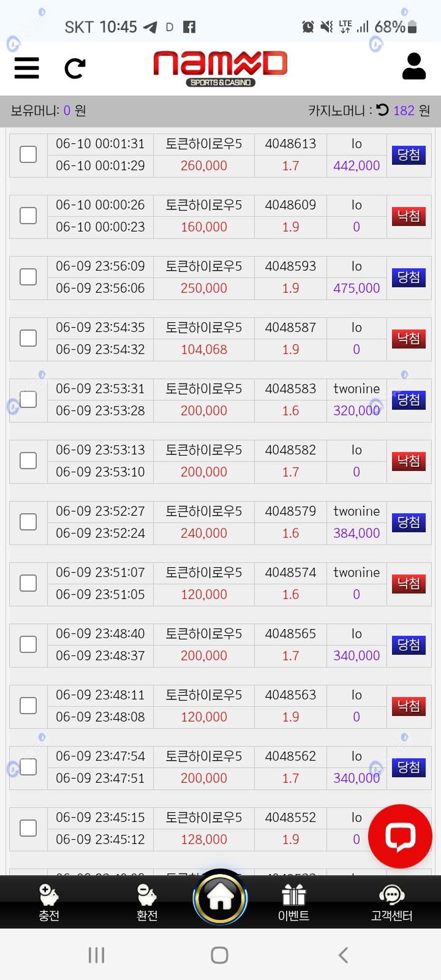Select checkbox for bet 4048593

(x=28, y=277)
